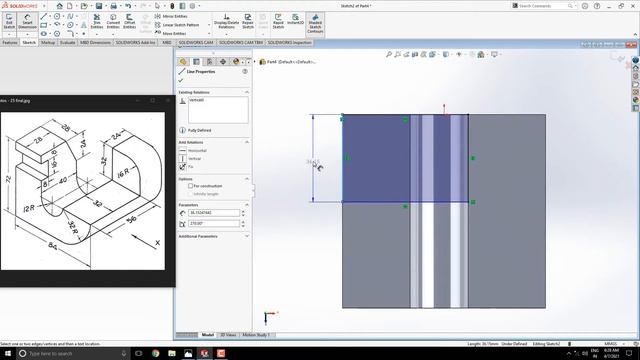Open the Move Entities dropdown arrow
Screen dimensions: 640x360
[x=209, y=33]
